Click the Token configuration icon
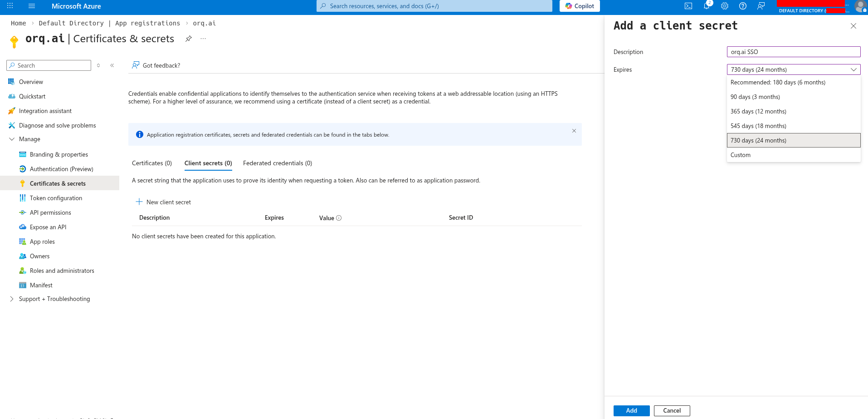The height and width of the screenshot is (419, 868). click(22, 198)
